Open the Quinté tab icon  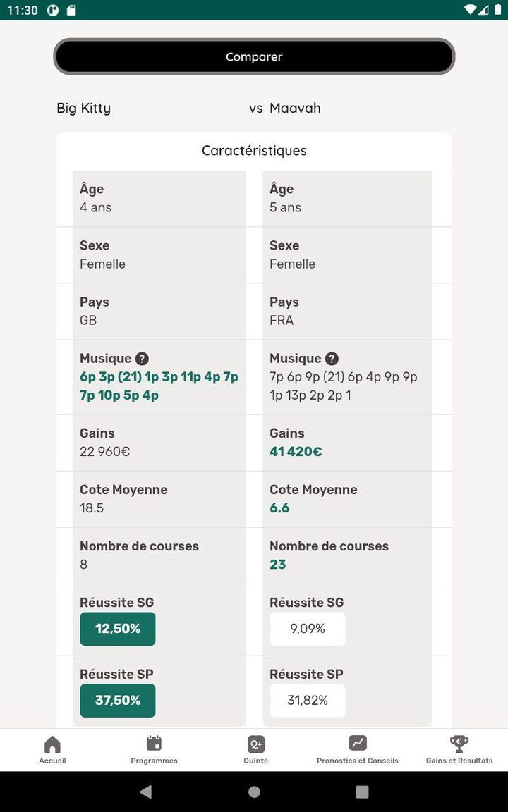click(255, 744)
